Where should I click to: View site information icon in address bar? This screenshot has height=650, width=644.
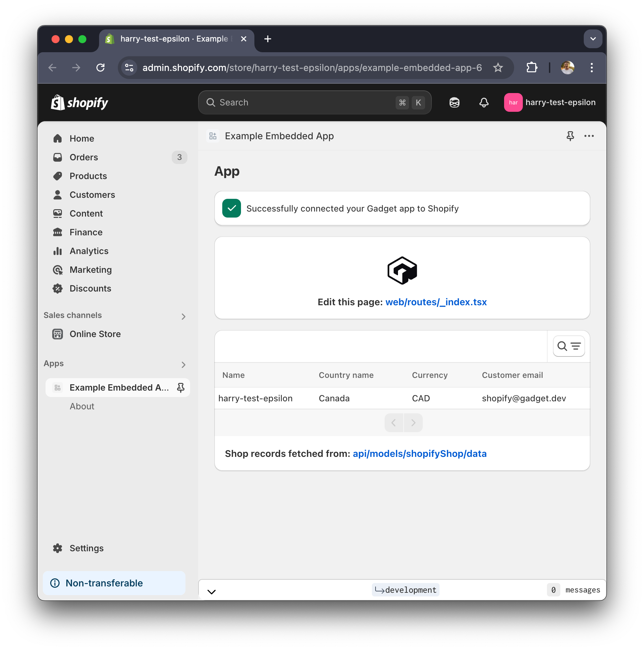(x=129, y=68)
